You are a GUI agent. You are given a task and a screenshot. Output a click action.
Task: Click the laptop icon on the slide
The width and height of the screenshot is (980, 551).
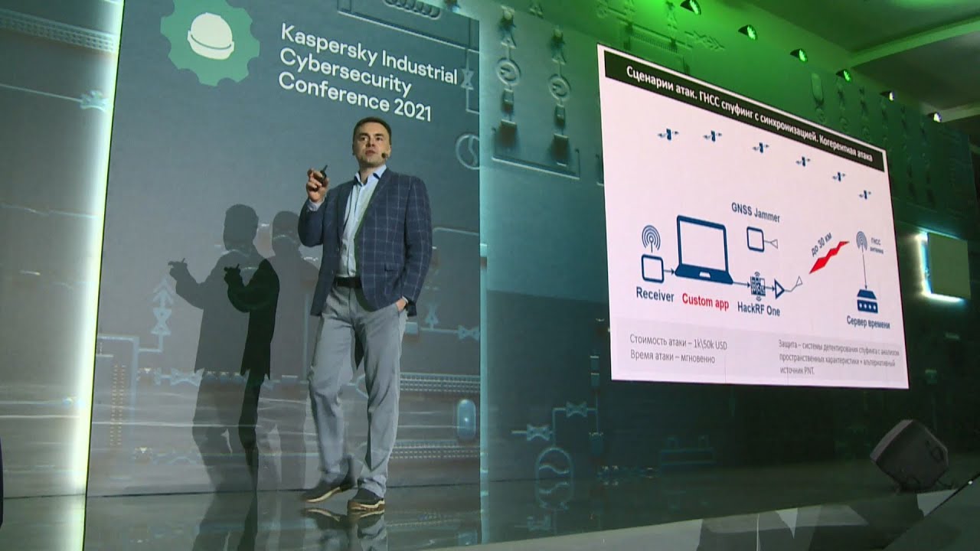click(704, 250)
